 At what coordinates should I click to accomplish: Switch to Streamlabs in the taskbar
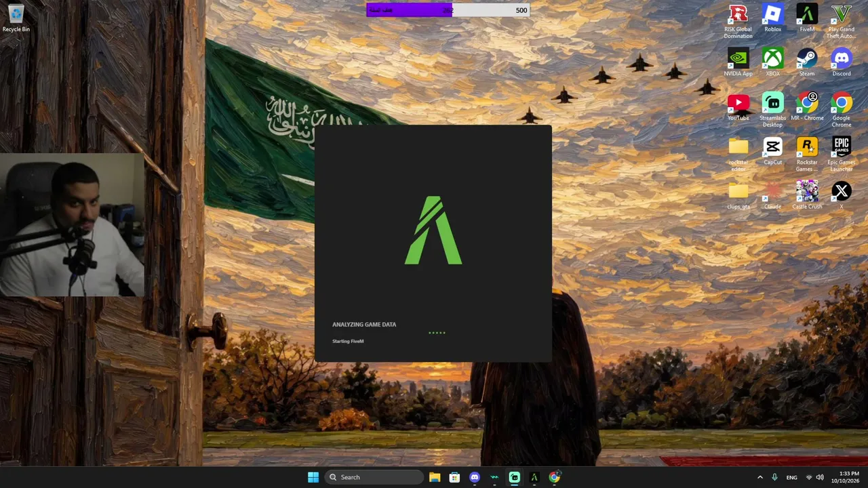pos(514,477)
